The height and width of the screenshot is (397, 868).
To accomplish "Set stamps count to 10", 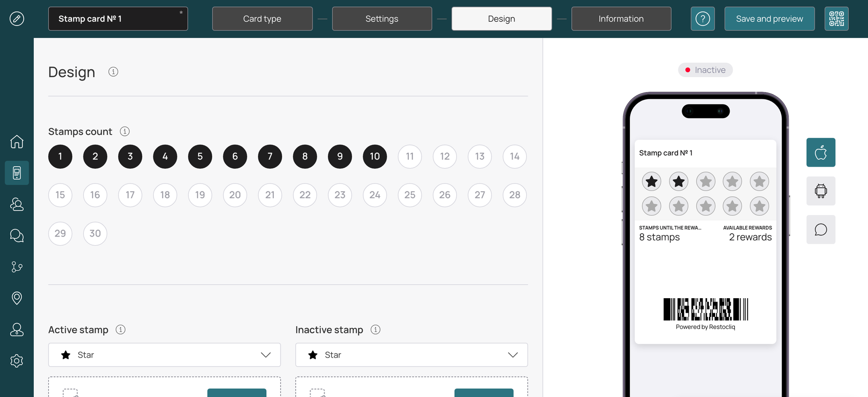I will (375, 157).
